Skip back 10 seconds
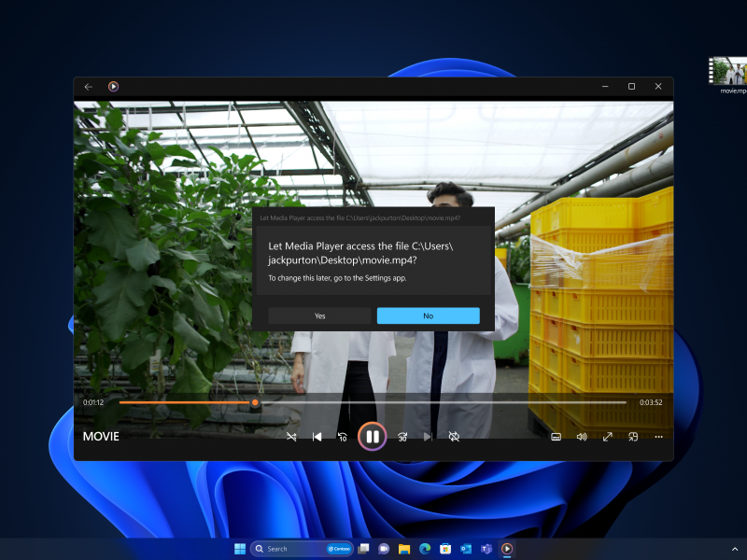This screenshot has height=560, width=747. pos(343,436)
